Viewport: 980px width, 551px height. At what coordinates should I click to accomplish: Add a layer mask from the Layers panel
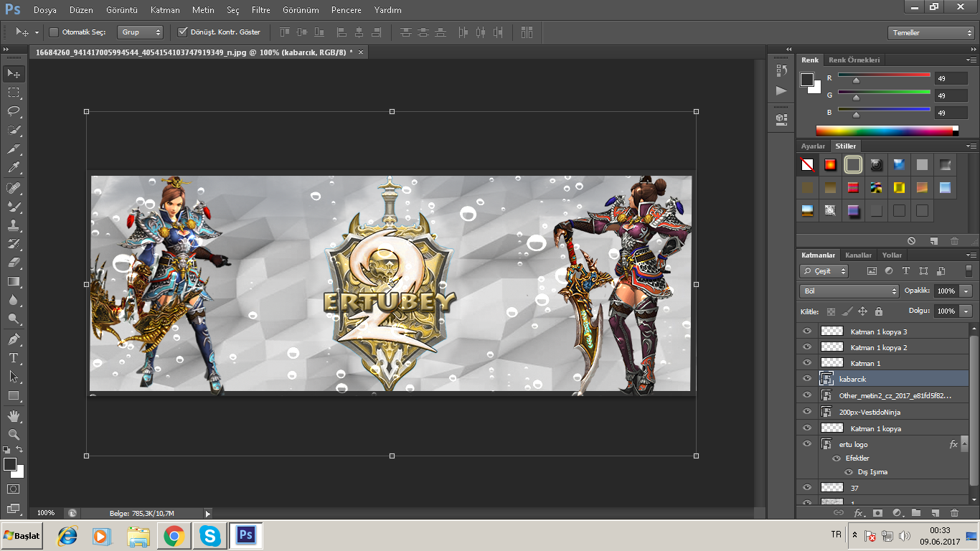tap(877, 513)
